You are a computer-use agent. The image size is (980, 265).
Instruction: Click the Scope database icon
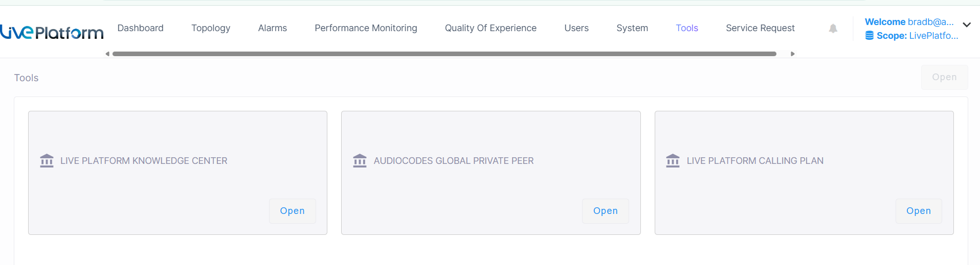pos(869,36)
